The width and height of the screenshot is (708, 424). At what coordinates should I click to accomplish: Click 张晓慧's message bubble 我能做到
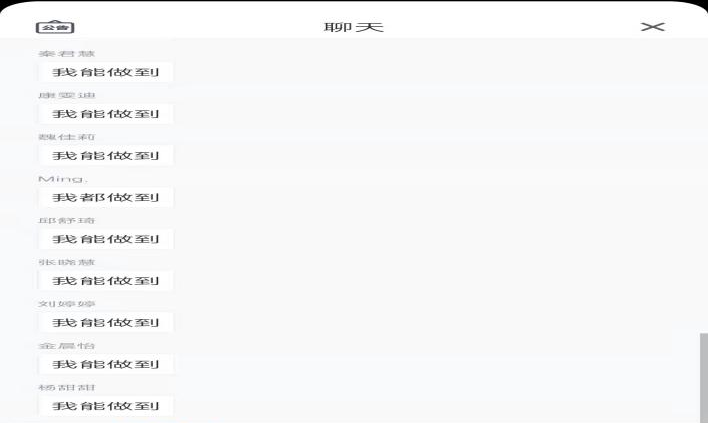point(106,281)
